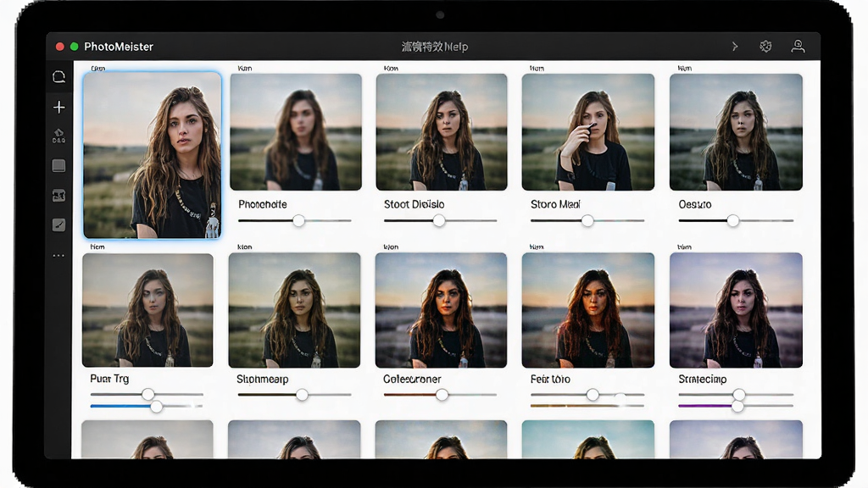Choose the Stoot Dleislo filter thumbnail
The width and height of the screenshot is (868, 488).
pos(441,131)
